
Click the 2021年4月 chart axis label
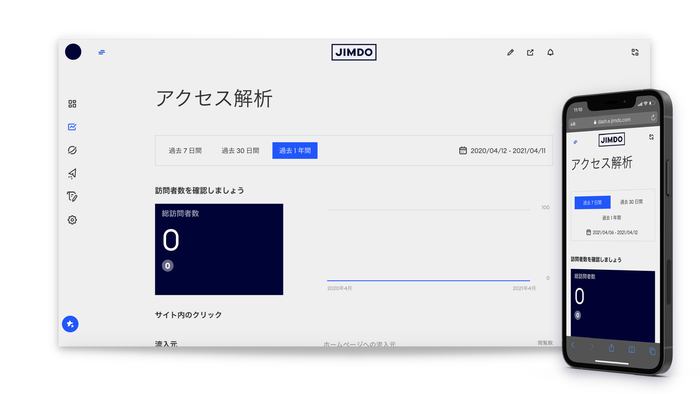tap(524, 289)
